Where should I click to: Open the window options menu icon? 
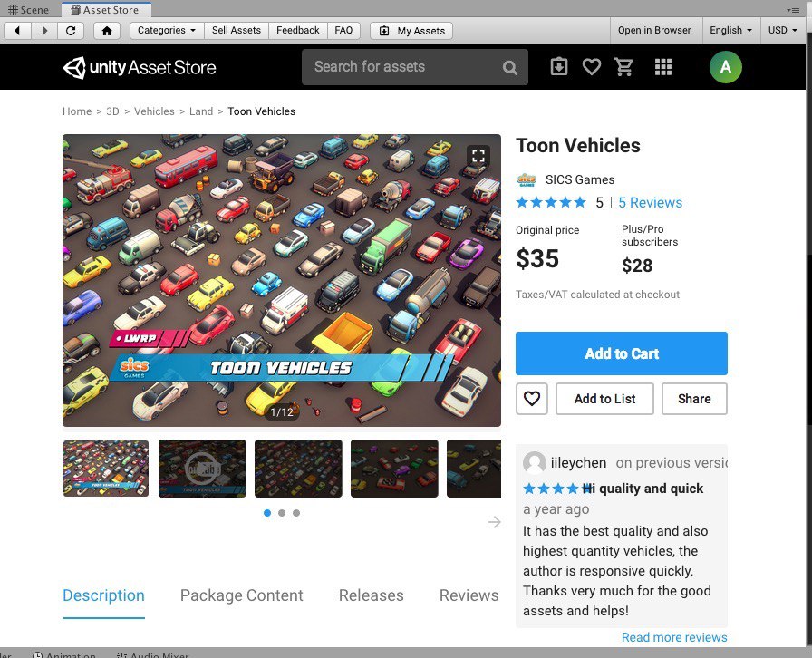(x=792, y=10)
